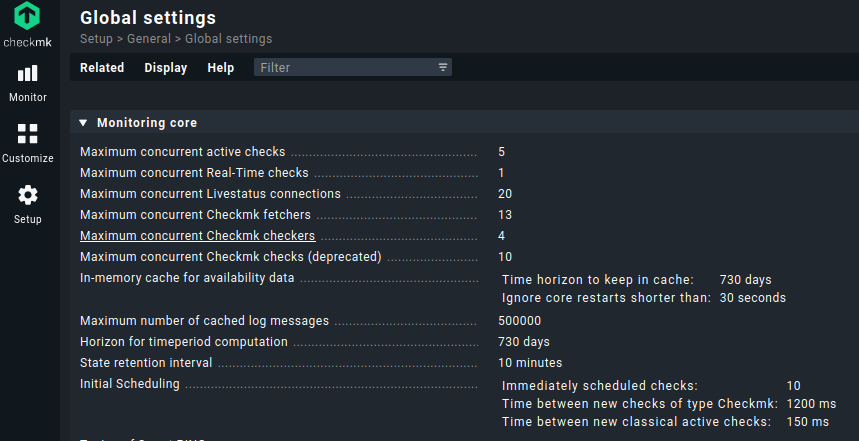Open the Related menu
The image size is (859, 441).
coord(102,68)
